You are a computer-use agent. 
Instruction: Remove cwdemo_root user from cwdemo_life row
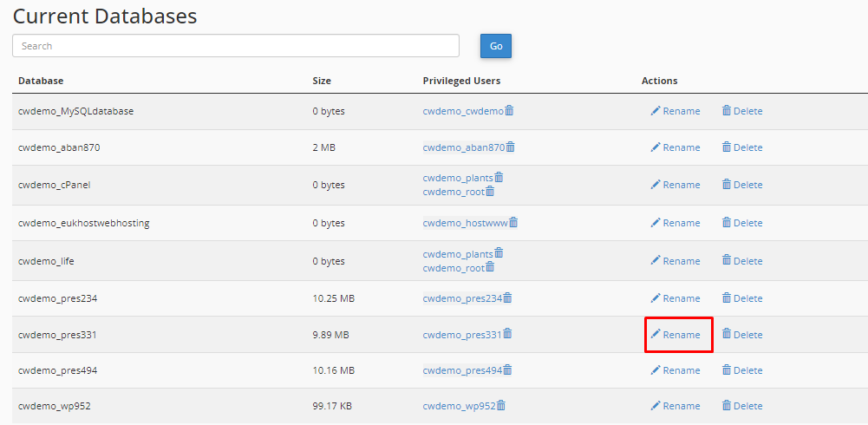(x=489, y=267)
